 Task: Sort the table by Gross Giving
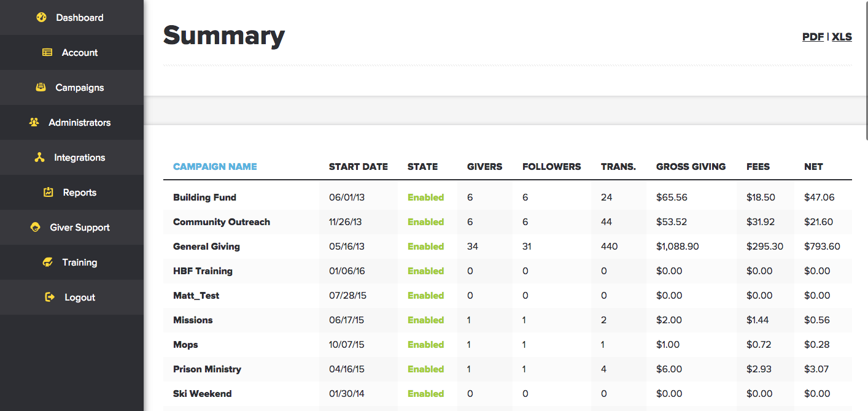click(x=691, y=166)
